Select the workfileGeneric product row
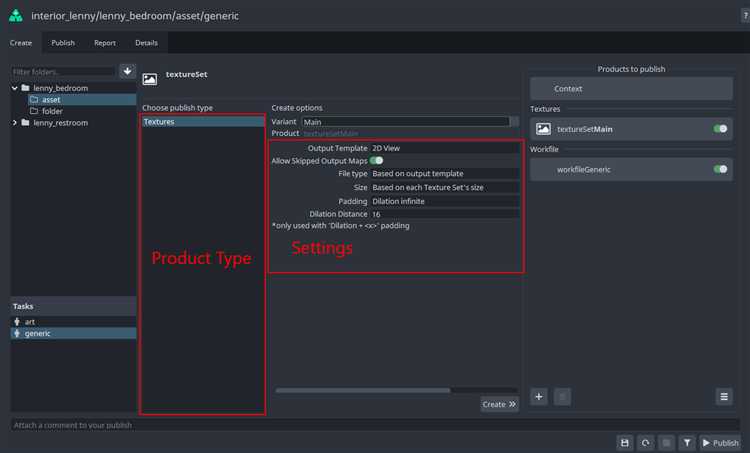The image size is (750, 453). (631, 169)
